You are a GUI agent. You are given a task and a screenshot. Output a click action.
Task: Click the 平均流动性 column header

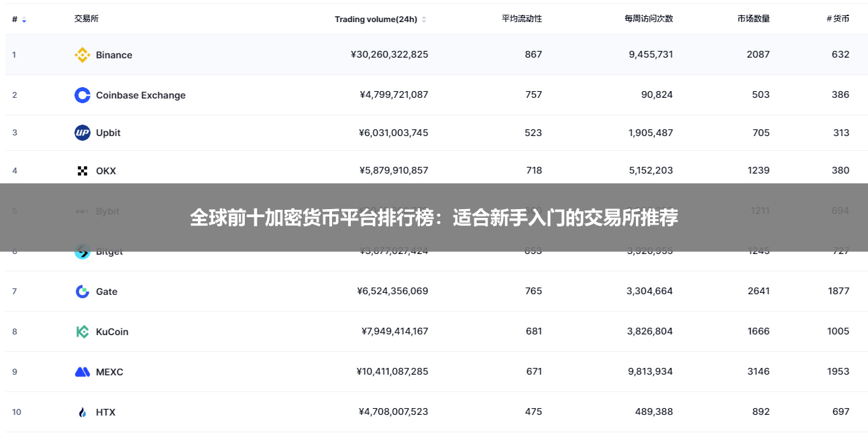522,19
